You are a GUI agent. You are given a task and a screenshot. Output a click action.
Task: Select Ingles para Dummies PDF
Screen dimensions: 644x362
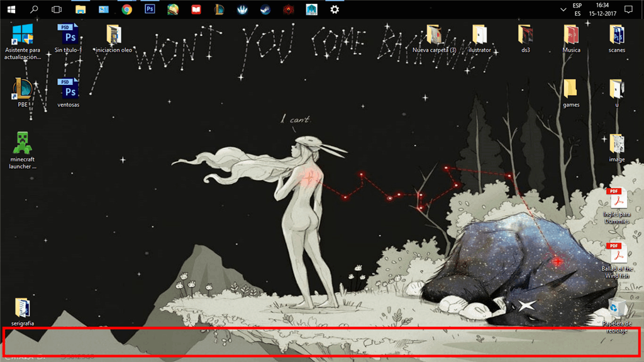tap(617, 206)
